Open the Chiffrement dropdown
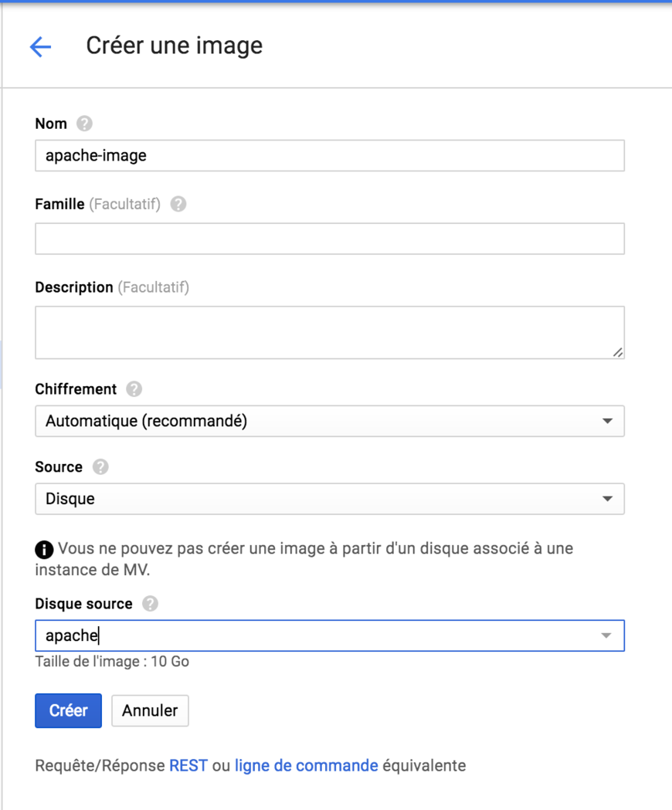 click(x=607, y=421)
